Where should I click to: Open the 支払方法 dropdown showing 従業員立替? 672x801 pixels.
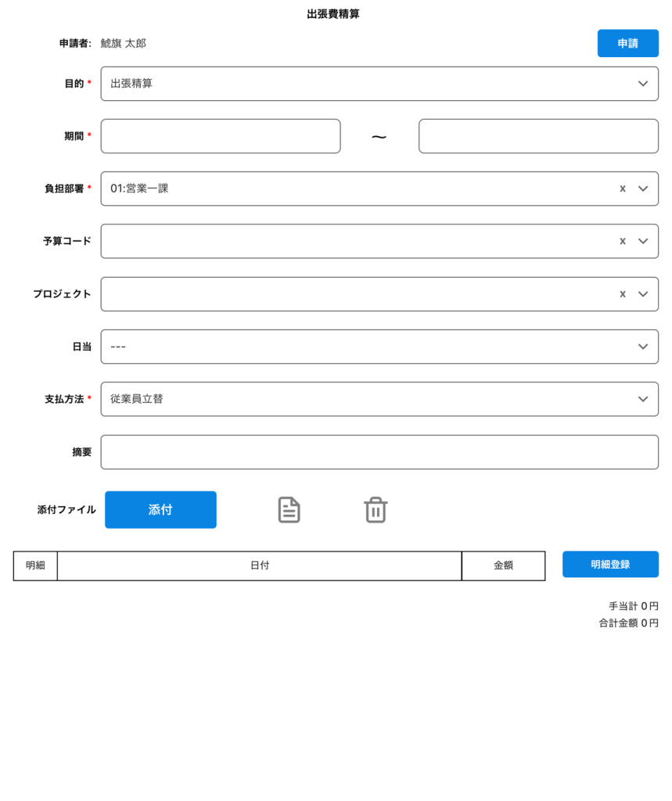[x=379, y=399]
